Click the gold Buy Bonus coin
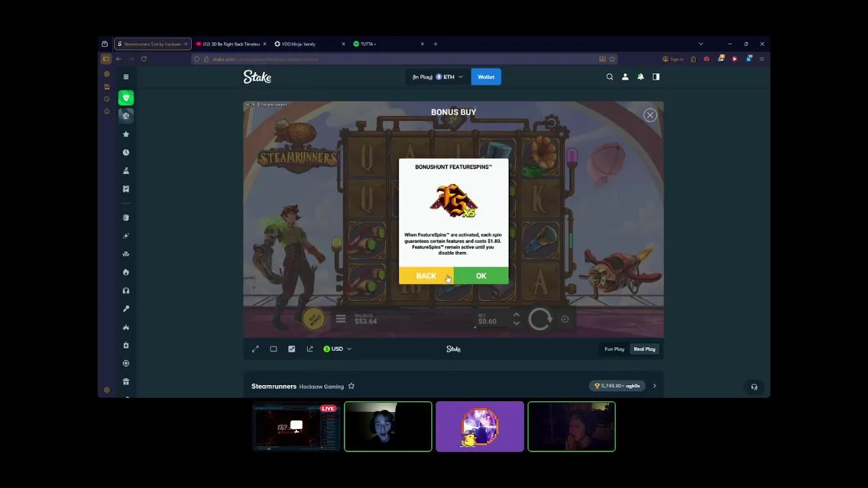This screenshot has width=868, height=488. 313,318
